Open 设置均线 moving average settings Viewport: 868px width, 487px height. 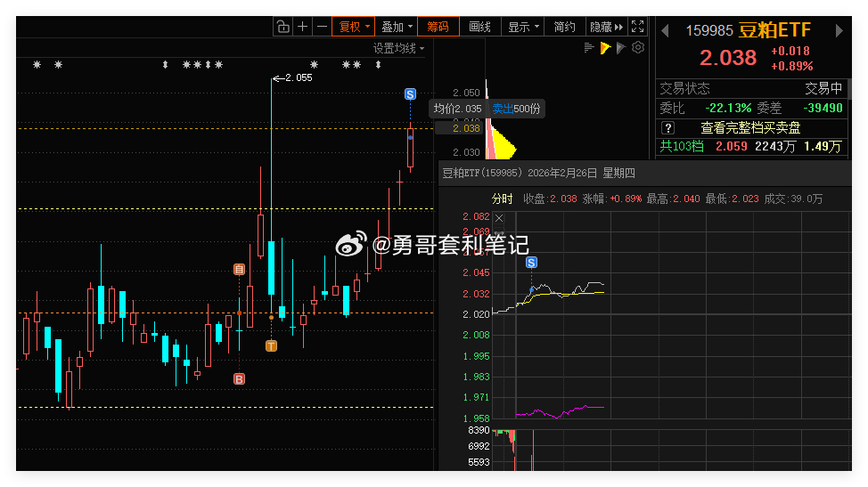pyautogui.click(x=398, y=49)
